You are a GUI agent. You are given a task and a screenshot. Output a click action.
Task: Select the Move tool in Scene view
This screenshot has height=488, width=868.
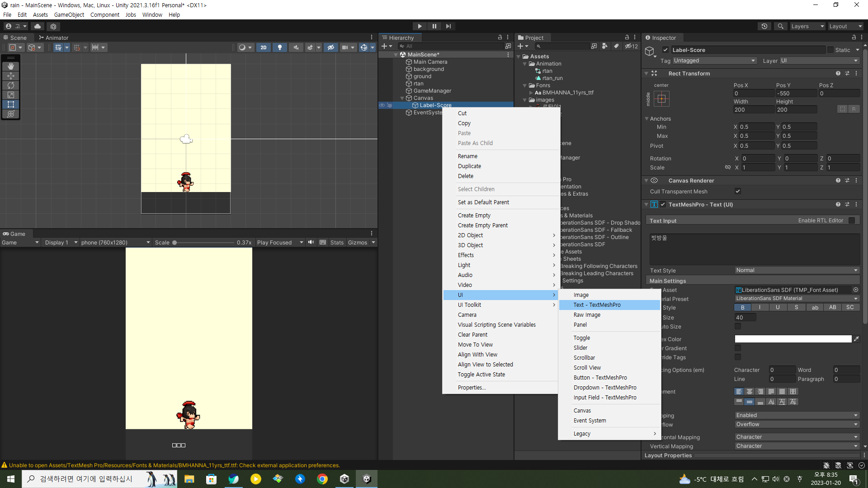[11, 76]
